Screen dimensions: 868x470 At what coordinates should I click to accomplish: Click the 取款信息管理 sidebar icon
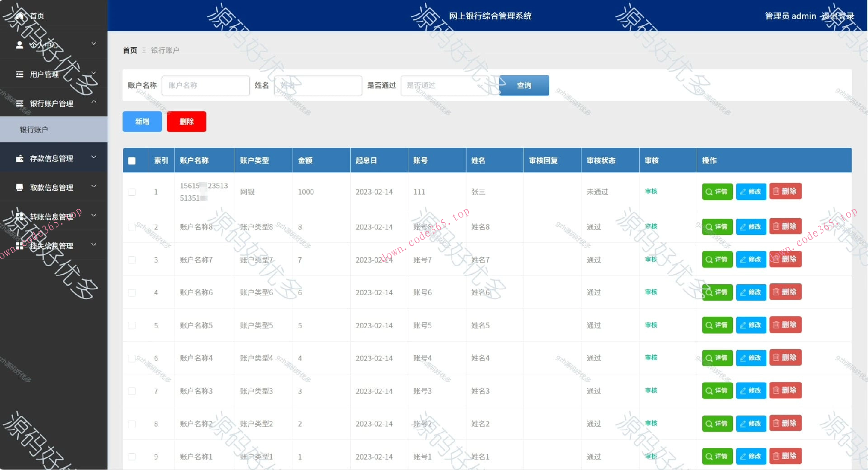click(19, 187)
